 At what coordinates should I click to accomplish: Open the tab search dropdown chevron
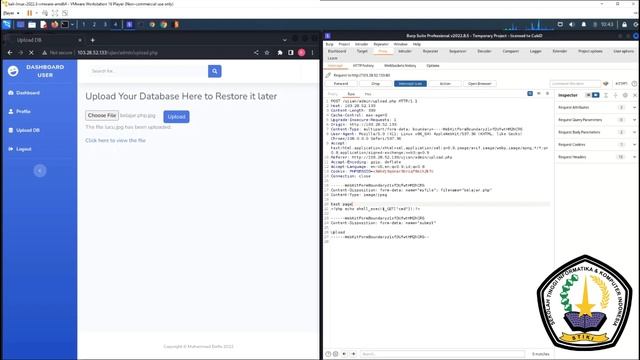(284, 40)
